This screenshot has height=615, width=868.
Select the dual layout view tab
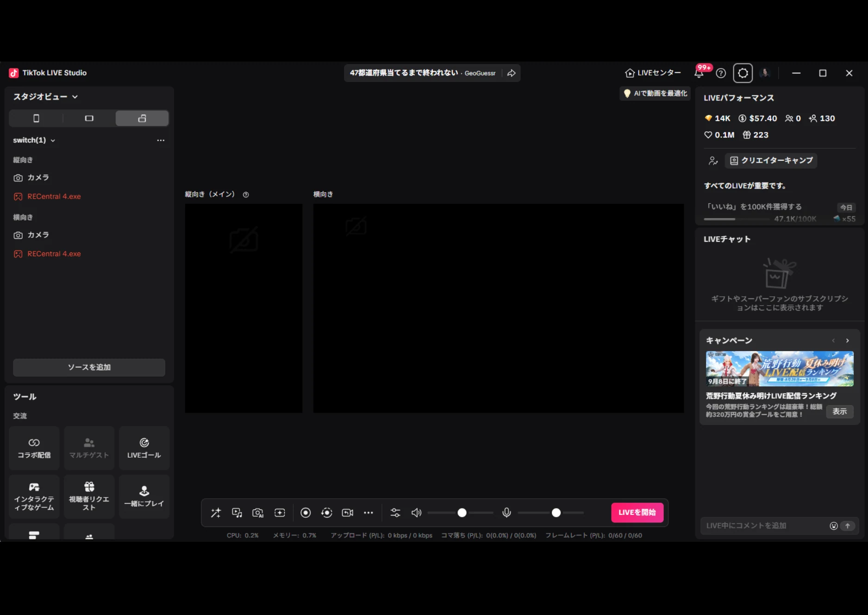142,119
